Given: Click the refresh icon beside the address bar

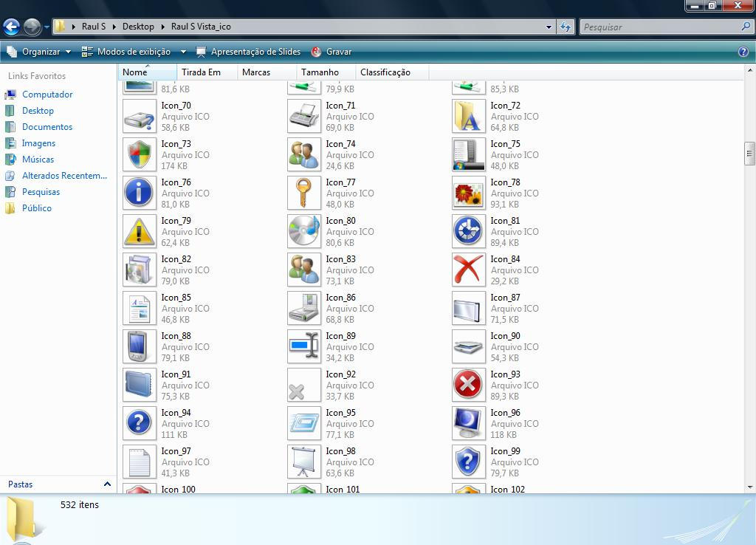Looking at the screenshot, I should pyautogui.click(x=565, y=27).
